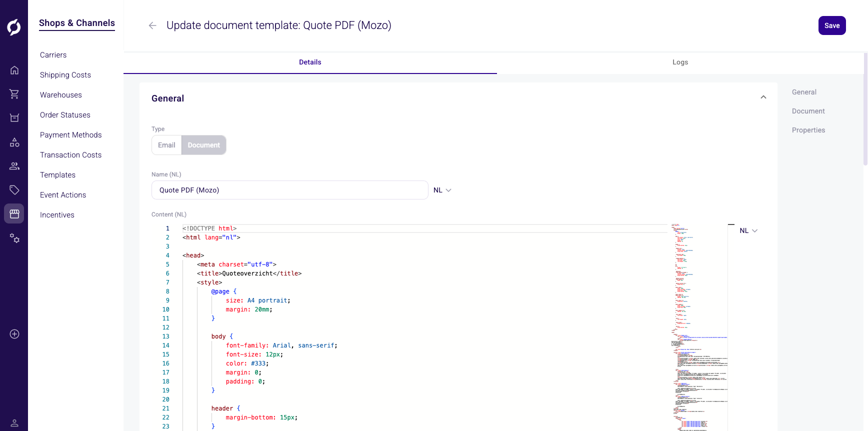This screenshot has height=431, width=868.
Task: Open Shipping Costs menu item
Action: (x=65, y=75)
